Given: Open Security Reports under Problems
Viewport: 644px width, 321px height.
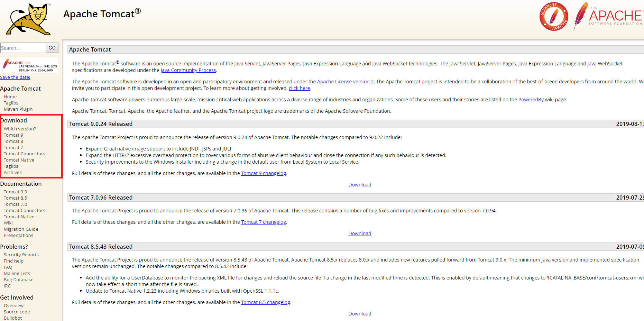Looking at the screenshot, I should pyautogui.click(x=21, y=255).
